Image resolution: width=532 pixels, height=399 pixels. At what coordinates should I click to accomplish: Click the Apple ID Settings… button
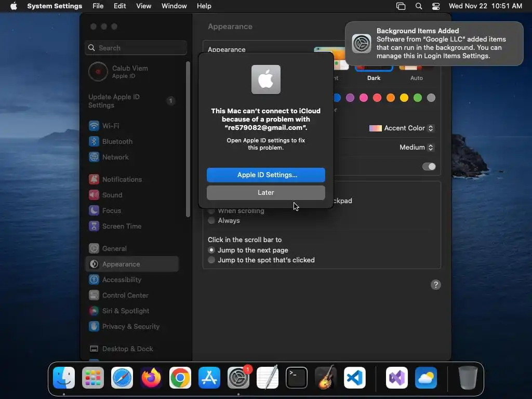(x=266, y=175)
